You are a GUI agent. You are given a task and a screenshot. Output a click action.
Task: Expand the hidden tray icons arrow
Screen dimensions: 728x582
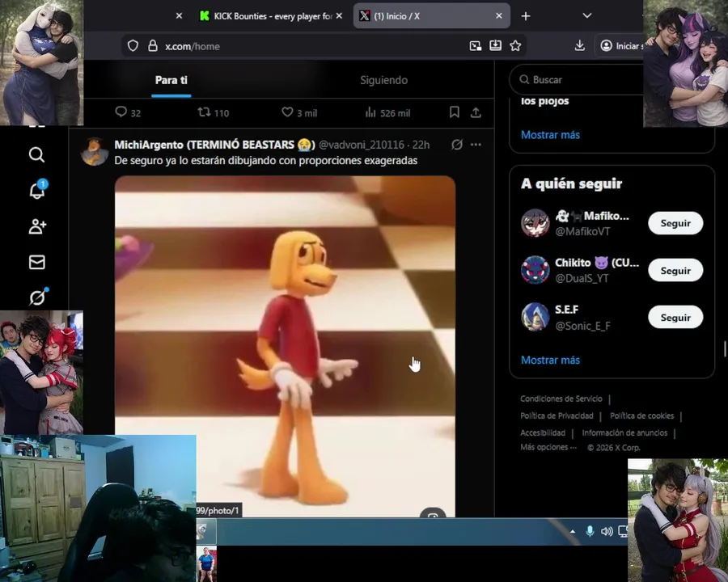point(573,532)
